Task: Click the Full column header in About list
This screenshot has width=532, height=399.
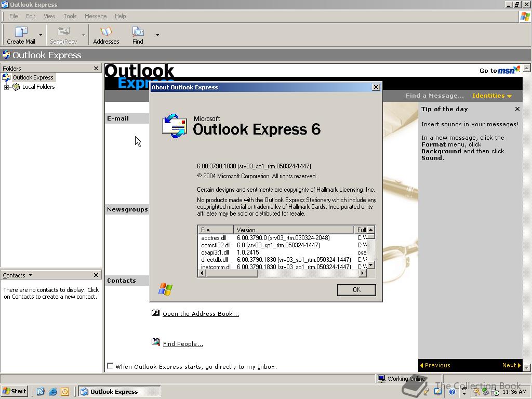Action: pyautogui.click(x=361, y=230)
